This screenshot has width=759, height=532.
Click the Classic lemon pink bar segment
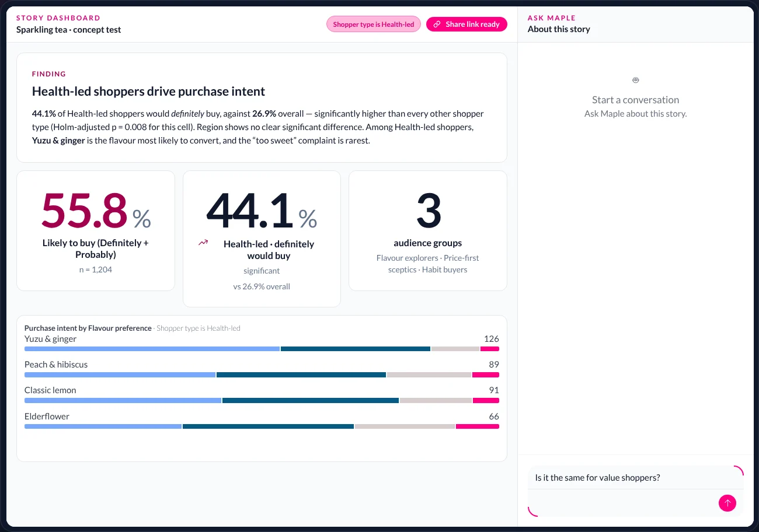[x=486, y=400]
